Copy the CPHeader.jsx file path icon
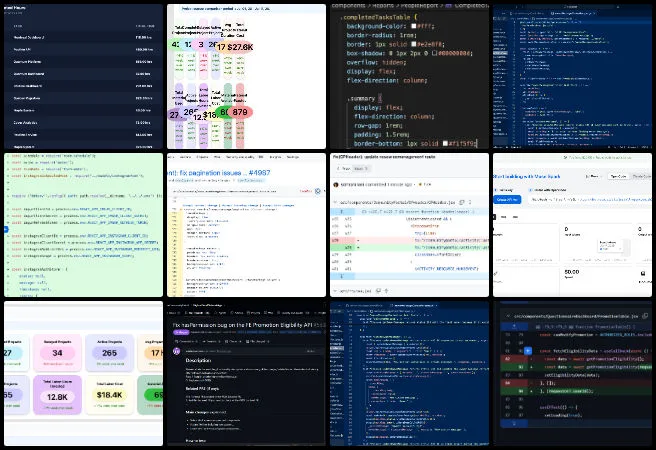Screen dimensions: 656x450 coord(461,202)
